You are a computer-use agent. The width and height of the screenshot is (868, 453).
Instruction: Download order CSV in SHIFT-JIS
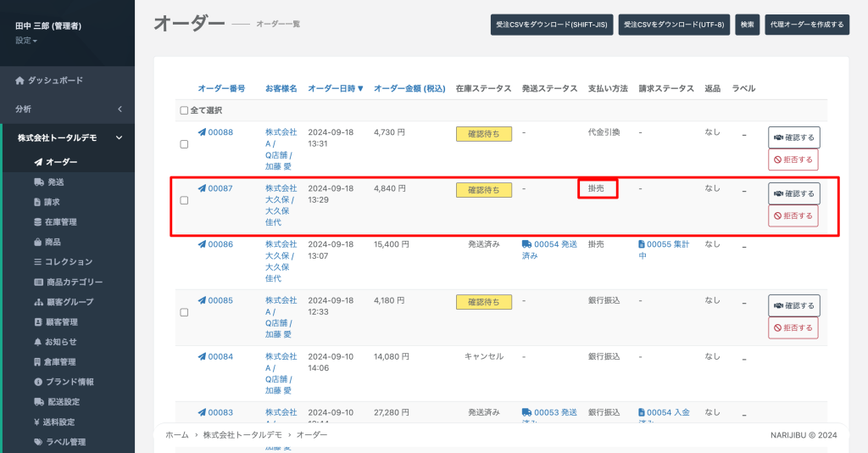[552, 25]
